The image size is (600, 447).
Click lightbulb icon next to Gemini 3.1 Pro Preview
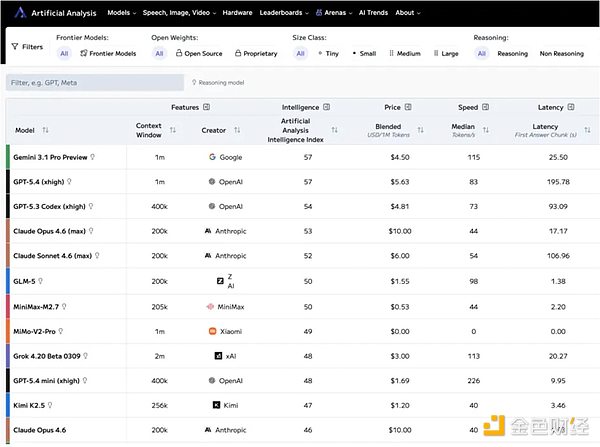(x=93, y=157)
